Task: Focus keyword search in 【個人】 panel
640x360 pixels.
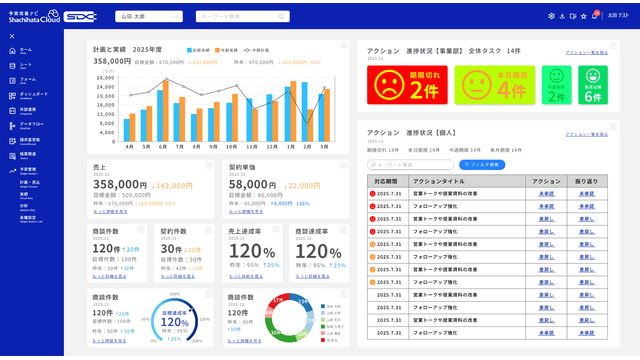Action: [411, 165]
